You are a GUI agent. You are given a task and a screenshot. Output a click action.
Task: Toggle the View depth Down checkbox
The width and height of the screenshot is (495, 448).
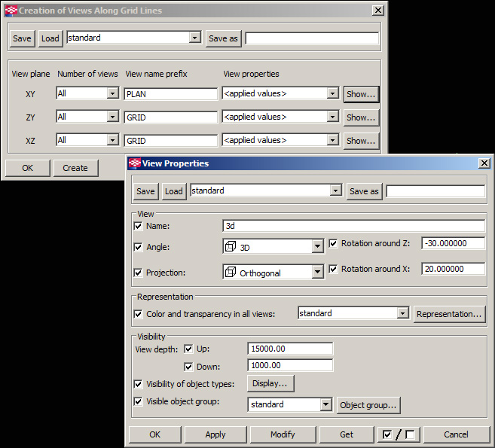[188, 367]
